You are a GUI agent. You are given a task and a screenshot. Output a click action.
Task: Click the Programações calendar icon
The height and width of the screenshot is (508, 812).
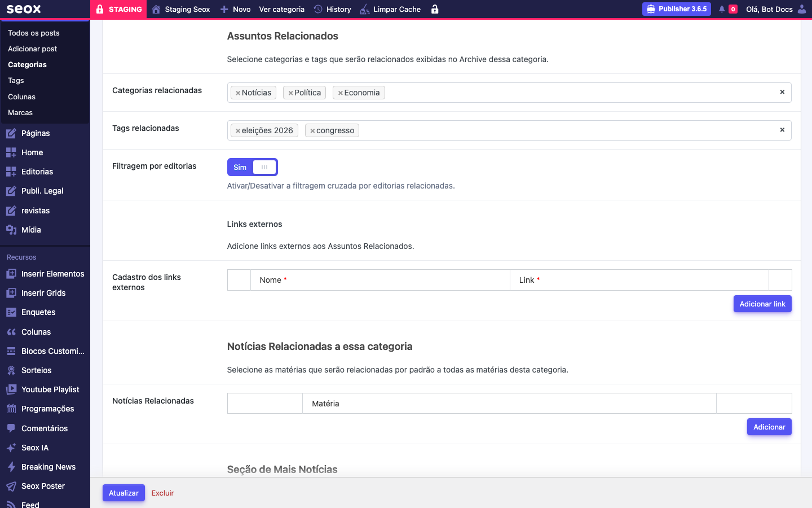click(x=11, y=409)
